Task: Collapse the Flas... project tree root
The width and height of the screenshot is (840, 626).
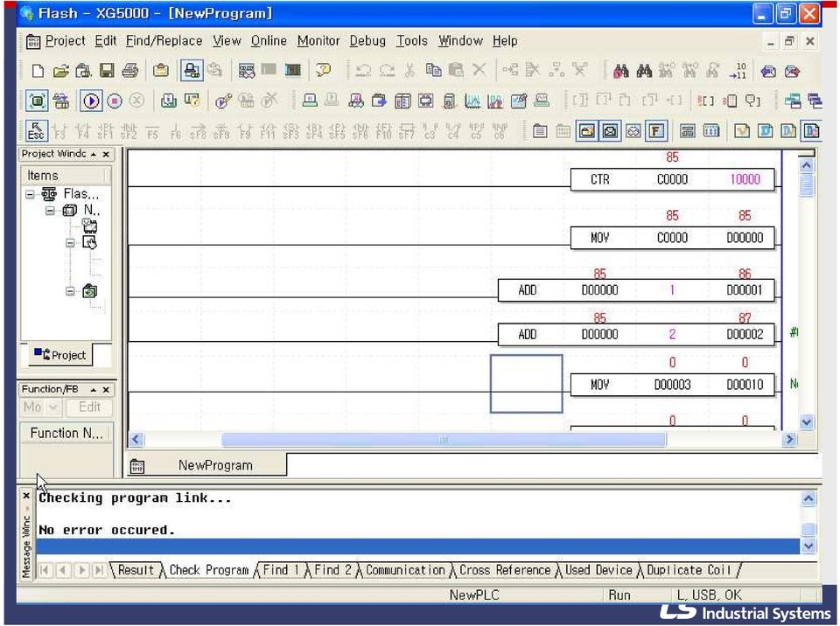Action: pos(30,194)
